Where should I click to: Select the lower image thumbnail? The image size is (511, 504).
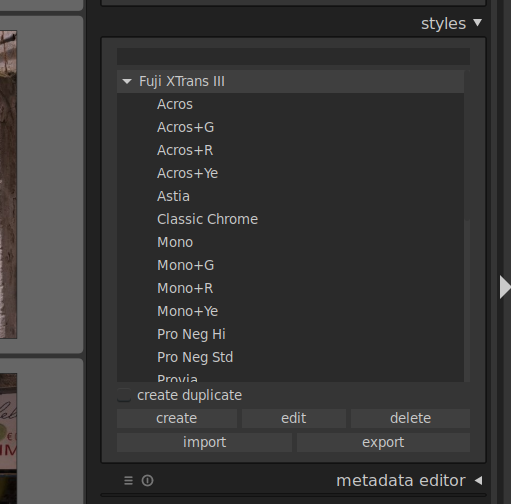click(x=8, y=439)
